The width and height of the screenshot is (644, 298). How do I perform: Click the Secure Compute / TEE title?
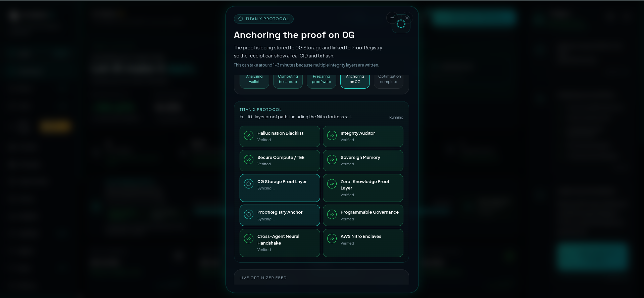click(x=281, y=158)
